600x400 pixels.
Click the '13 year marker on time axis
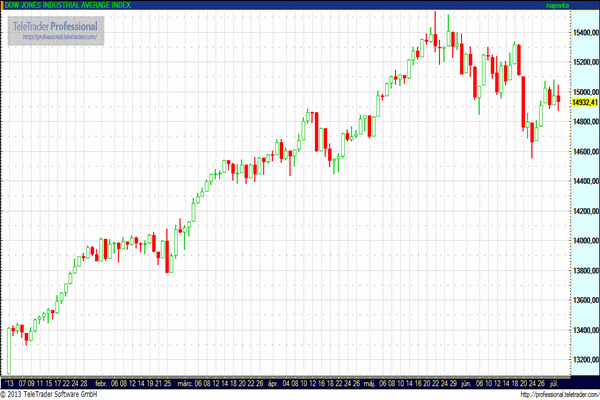tap(8, 382)
